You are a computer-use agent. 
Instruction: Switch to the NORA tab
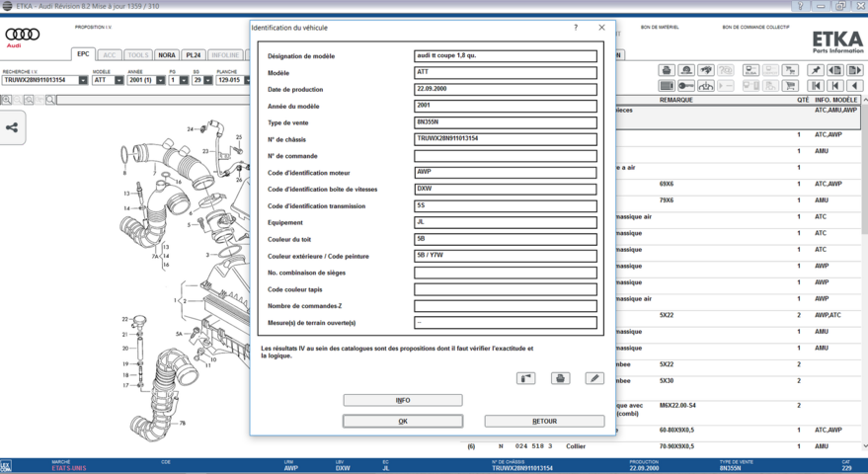pyautogui.click(x=167, y=55)
